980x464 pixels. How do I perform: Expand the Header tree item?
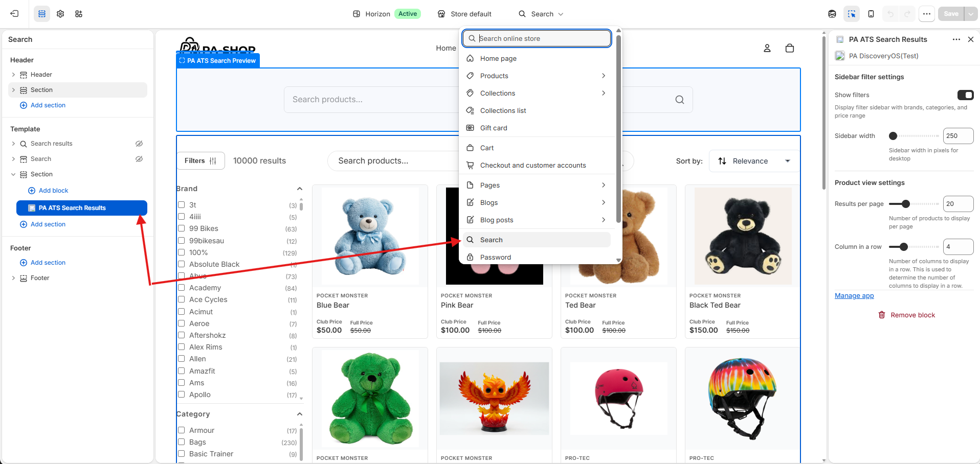pyautogui.click(x=13, y=75)
